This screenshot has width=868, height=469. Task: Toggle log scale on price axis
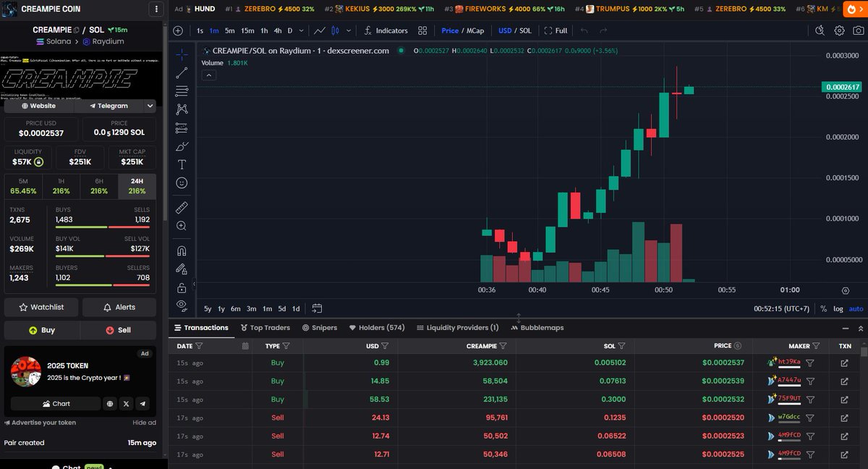[x=838, y=309]
